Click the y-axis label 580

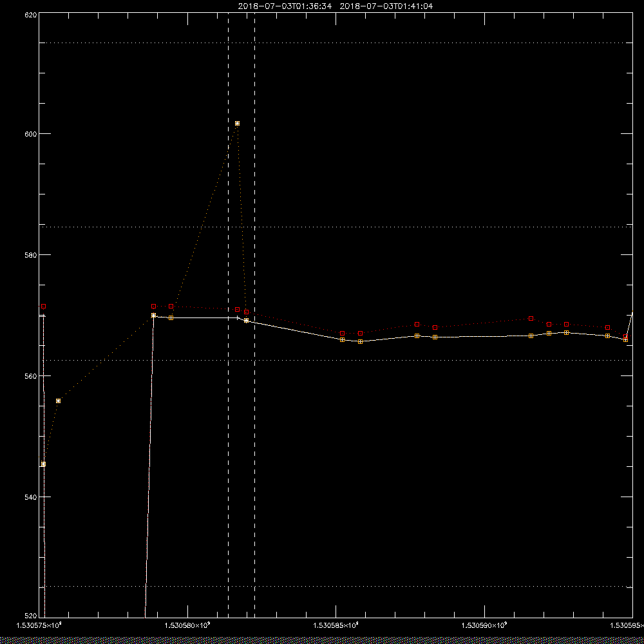coord(31,254)
